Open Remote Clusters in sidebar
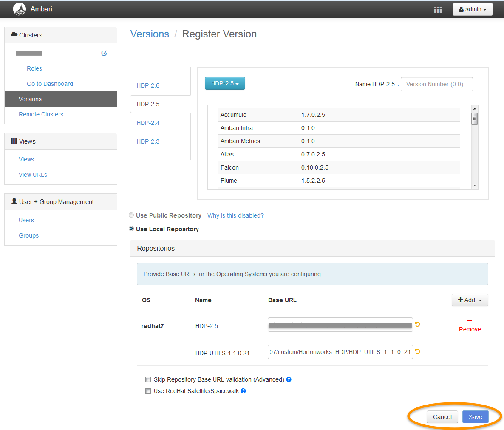This screenshot has width=504, height=430. (x=41, y=114)
